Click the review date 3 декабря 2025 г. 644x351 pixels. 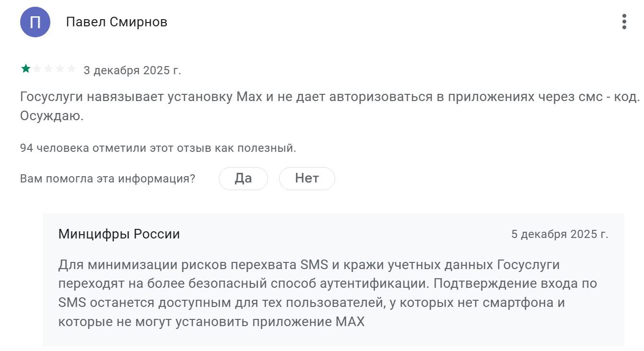tap(132, 70)
